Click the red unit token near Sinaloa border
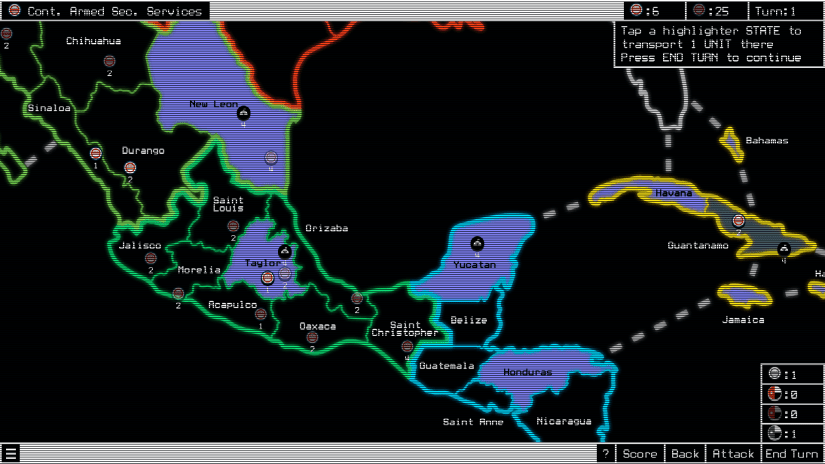Image resolution: width=825 pixels, height=464 pixels. [95, 153]
